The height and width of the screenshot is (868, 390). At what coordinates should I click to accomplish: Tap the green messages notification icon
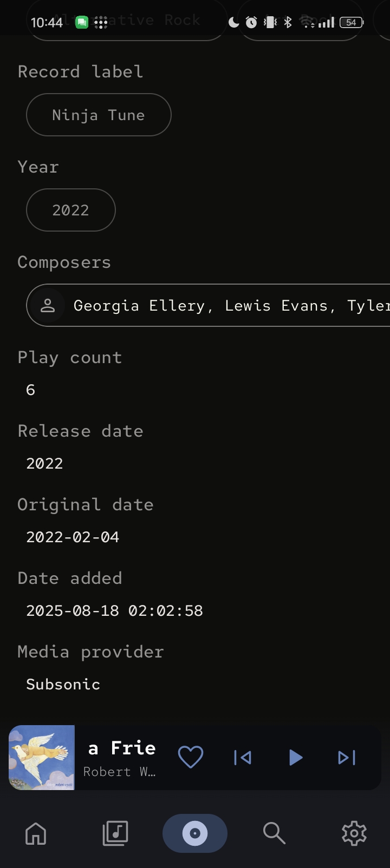click(x=82, y=22)
